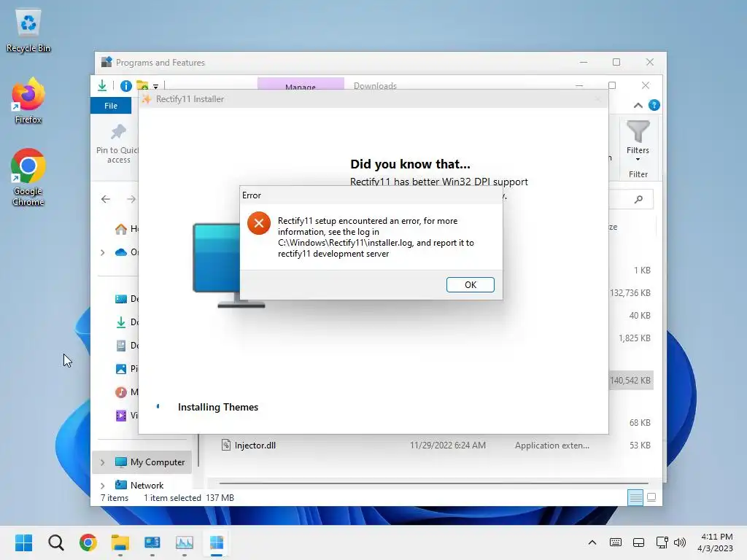Expand the OneDrive tree node
The width and height of the screenshot is (747, 560).
102,252
